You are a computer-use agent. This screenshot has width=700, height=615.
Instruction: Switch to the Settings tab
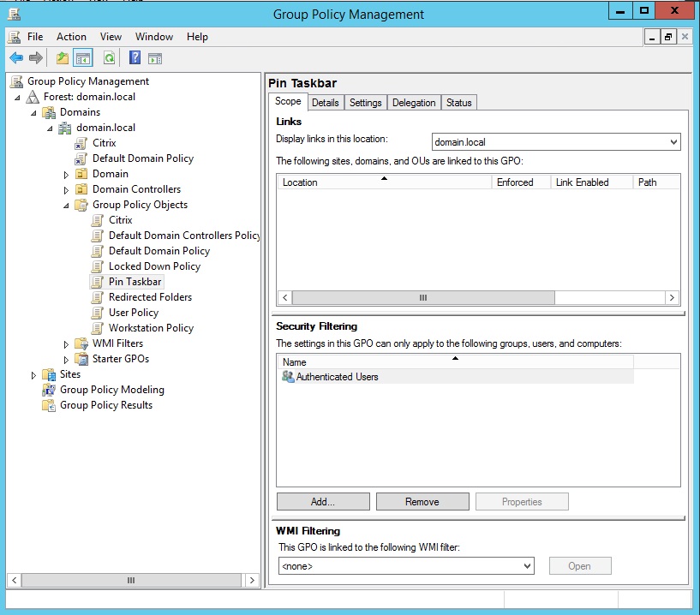pyautogui.click(x=365, y=103)
